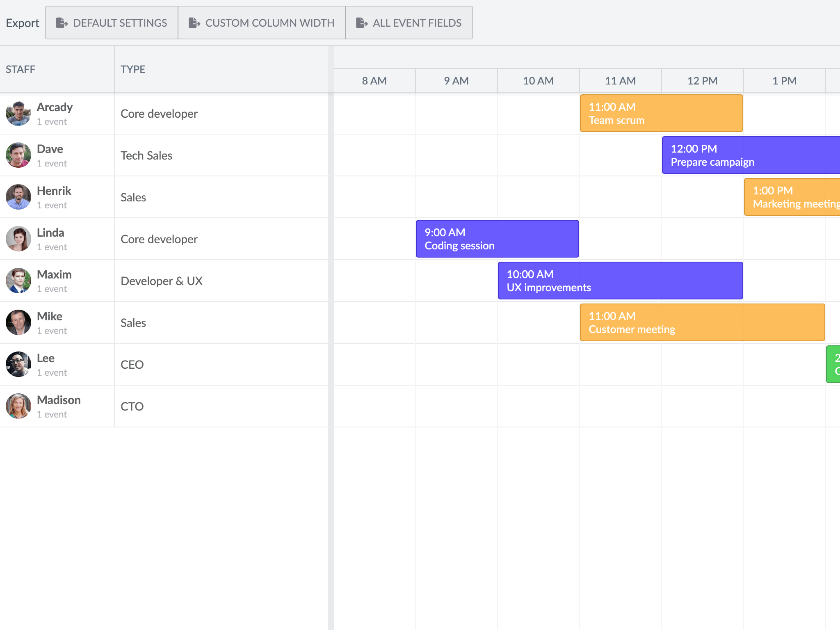
Task: Select the Customer meeting event bar
Action: (x=701, y=322)
